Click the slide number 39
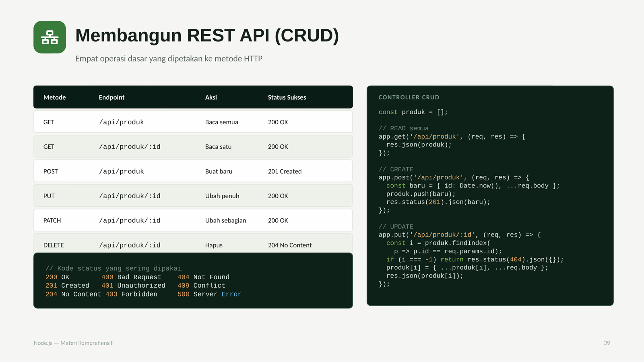644x362 pixels. (x=607, y=343)
